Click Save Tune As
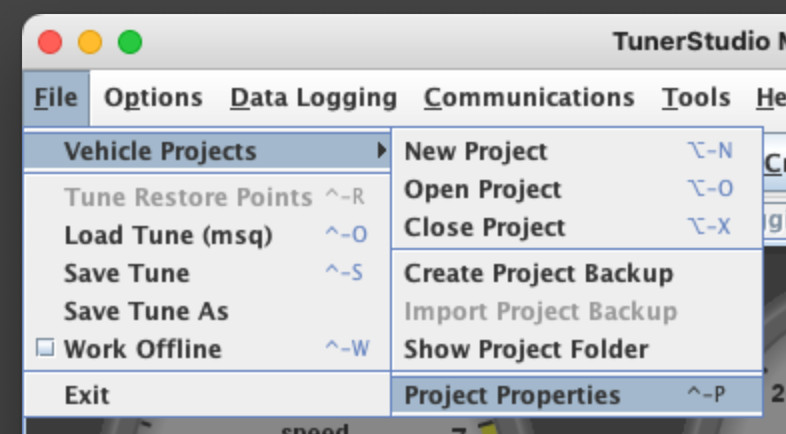Viewport: 786px width, 434px height. click(x=146, y=312)
